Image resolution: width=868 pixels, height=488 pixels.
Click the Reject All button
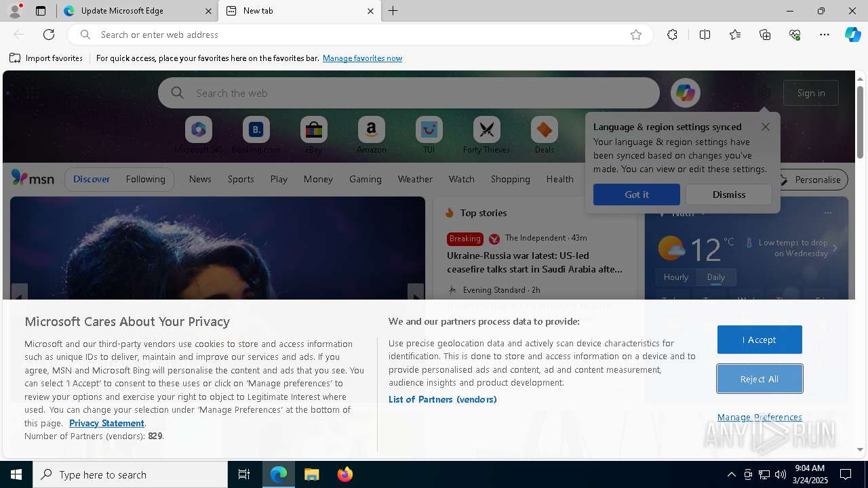tap(759, 379)
